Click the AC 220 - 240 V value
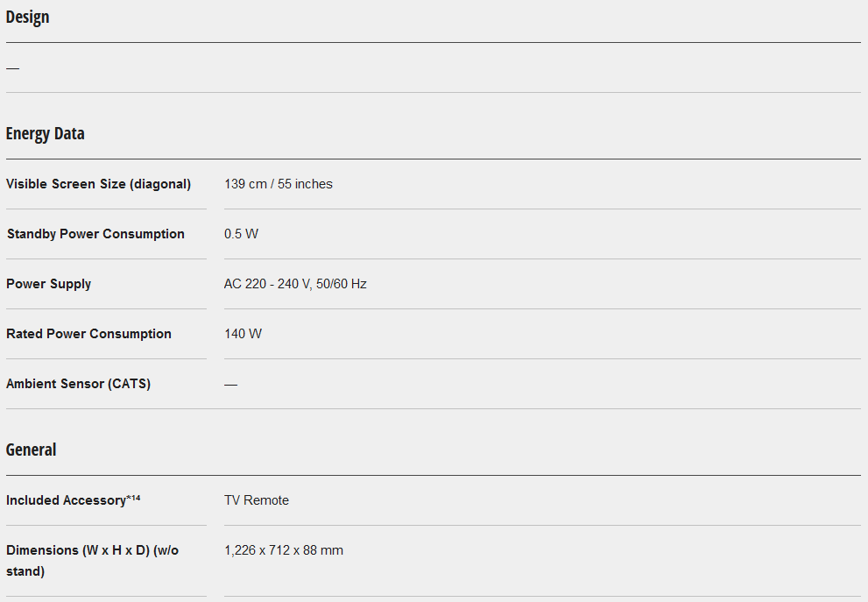The width and height of the screenshot is (868, 602). [x=295, y=284]
